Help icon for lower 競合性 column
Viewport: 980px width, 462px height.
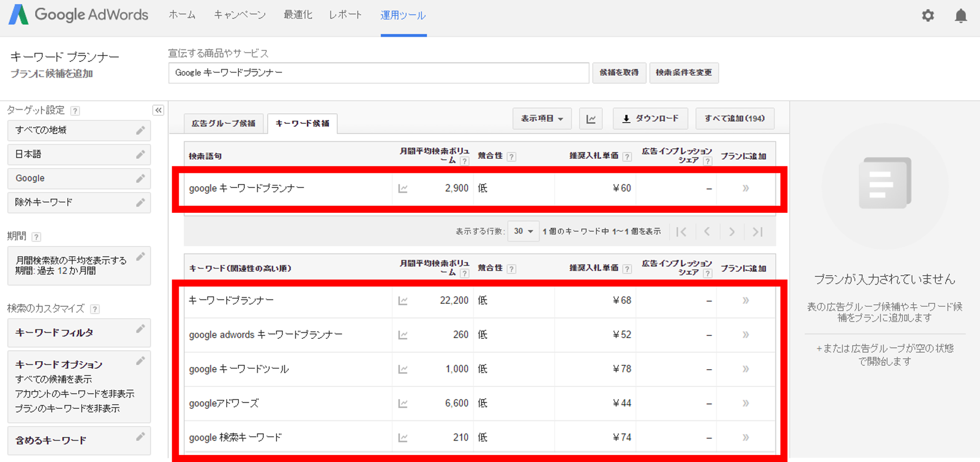coord(511,269)
